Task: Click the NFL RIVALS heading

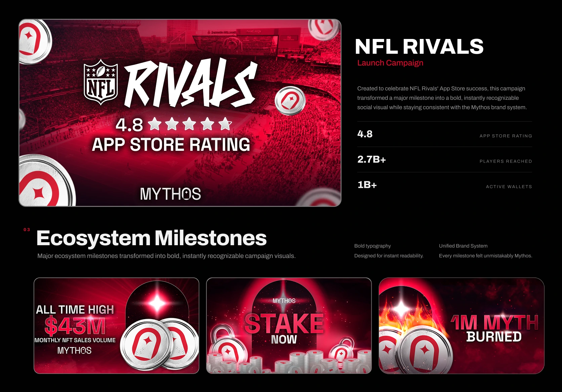Action: pyautogui.click(x=419, y=46)
